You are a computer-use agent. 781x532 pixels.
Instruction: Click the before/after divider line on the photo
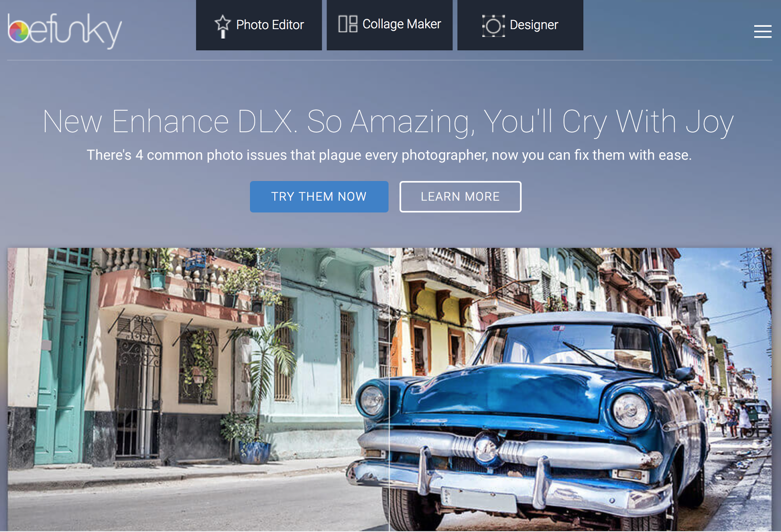pos(389,389)
